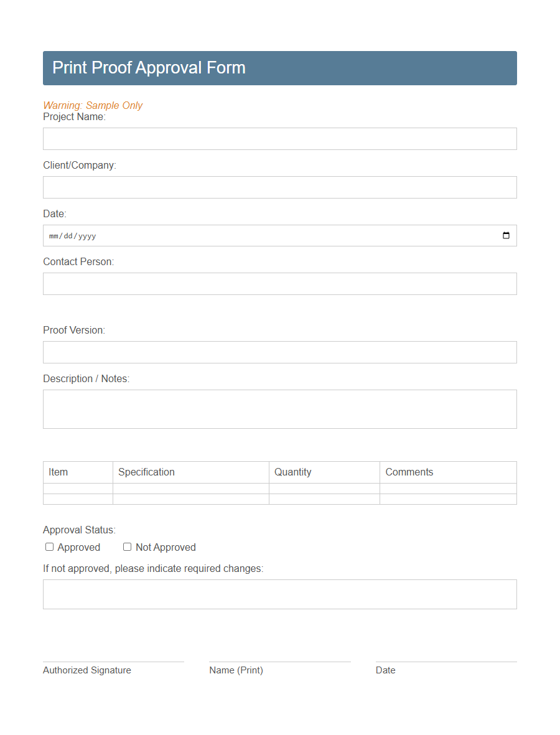The image size is (560, 735).
Task: Click the Project Name input field
Action: [x=279, y=138]
